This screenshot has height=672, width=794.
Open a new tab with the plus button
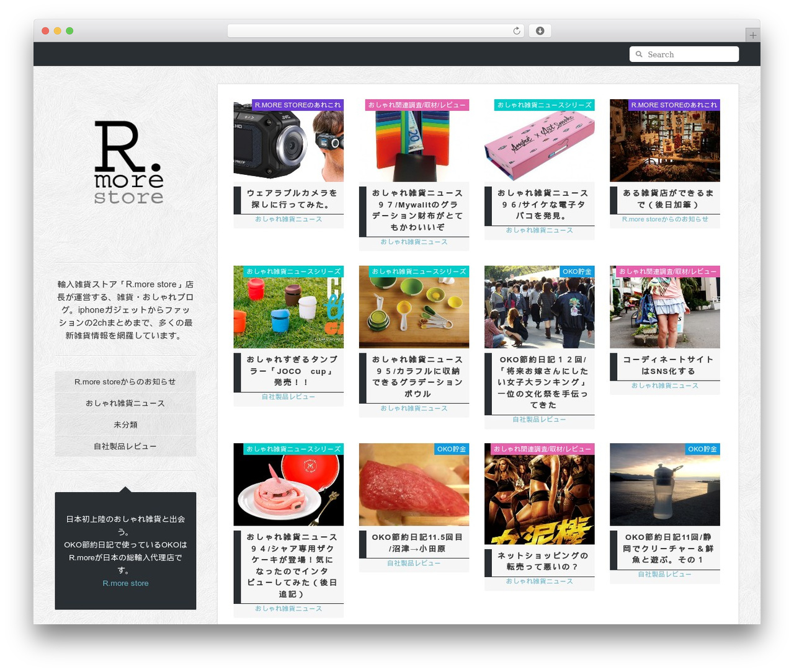(x=752, y=35)
